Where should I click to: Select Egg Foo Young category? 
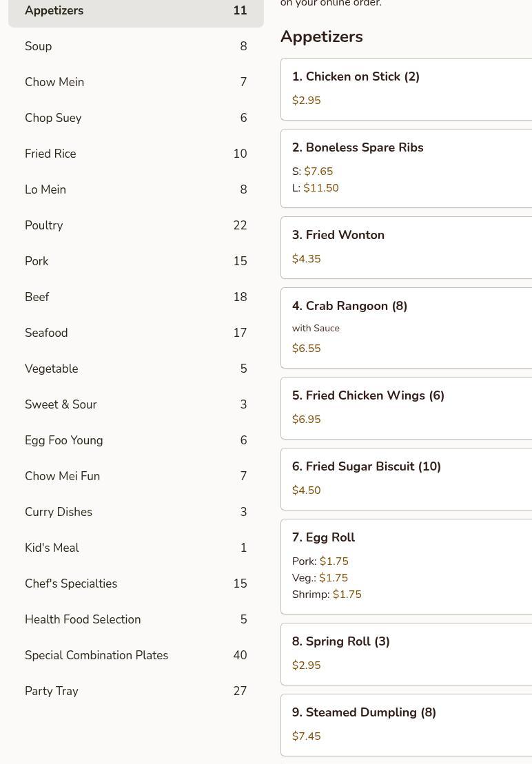(x=136, y=440)
